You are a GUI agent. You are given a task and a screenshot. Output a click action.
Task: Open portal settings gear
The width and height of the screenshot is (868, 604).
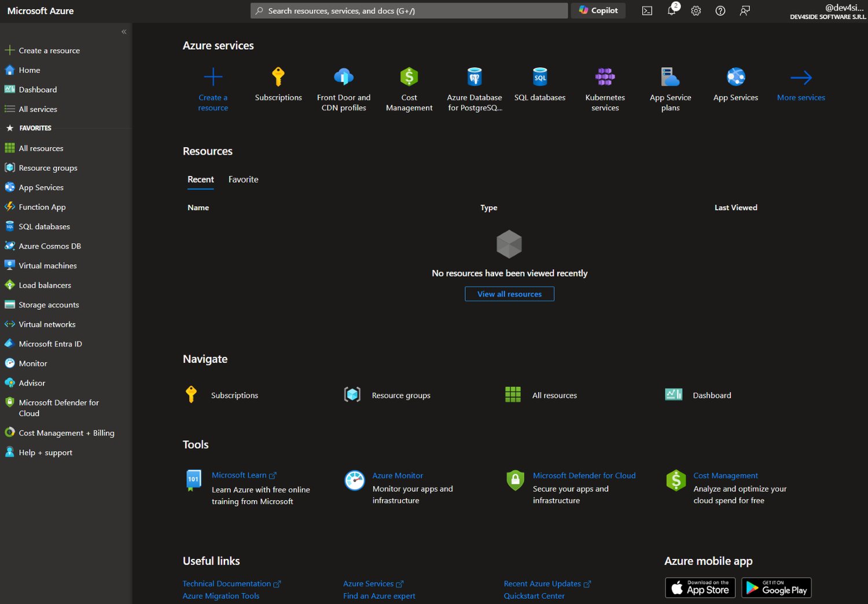(x=696, y=11)
